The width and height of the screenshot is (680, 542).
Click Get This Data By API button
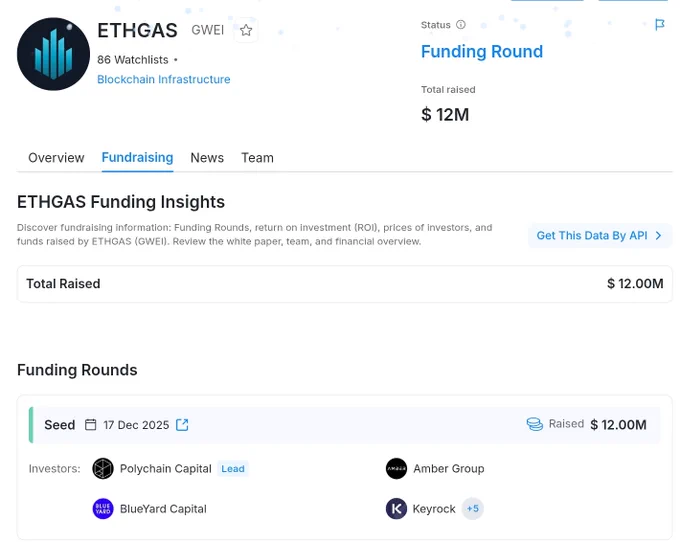tap(600, 235)
